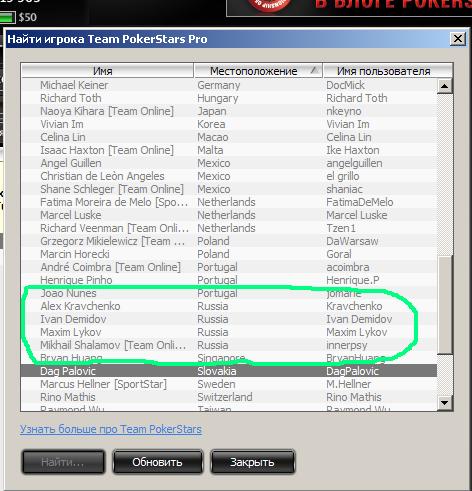472x491 pixels.
Task: Select the Angel Guillen row
Action: click(x=229, y=163)
